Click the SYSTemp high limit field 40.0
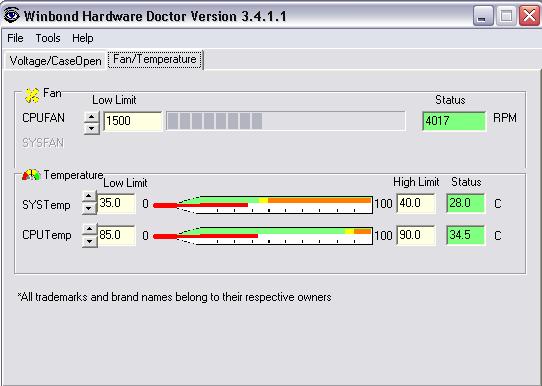The image size is (542, 386). (415, 203)
